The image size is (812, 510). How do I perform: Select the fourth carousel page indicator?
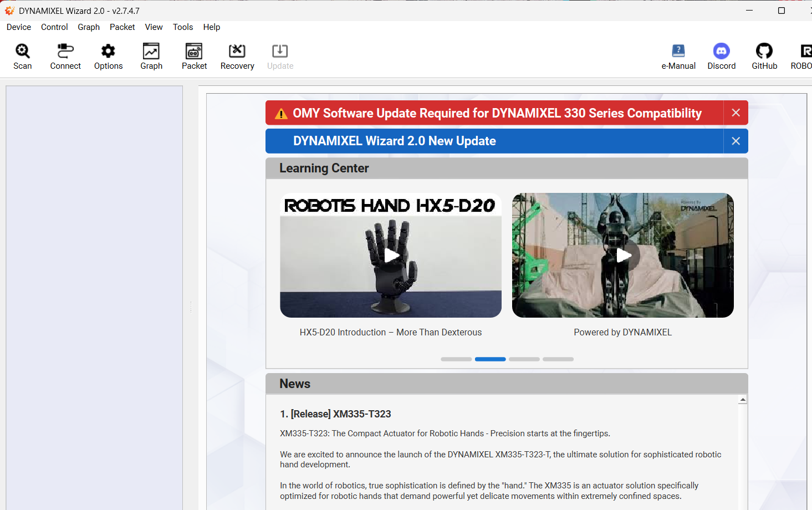pyautogui.click(x=558, y=359)
